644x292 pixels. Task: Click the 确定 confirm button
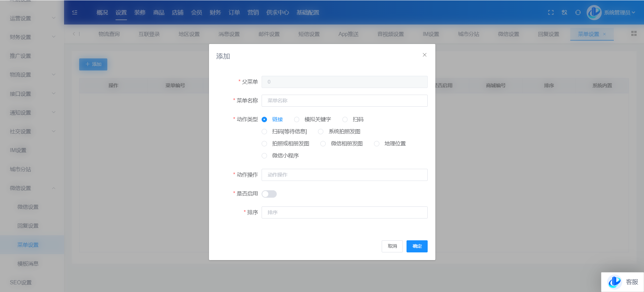pos(417,246)
